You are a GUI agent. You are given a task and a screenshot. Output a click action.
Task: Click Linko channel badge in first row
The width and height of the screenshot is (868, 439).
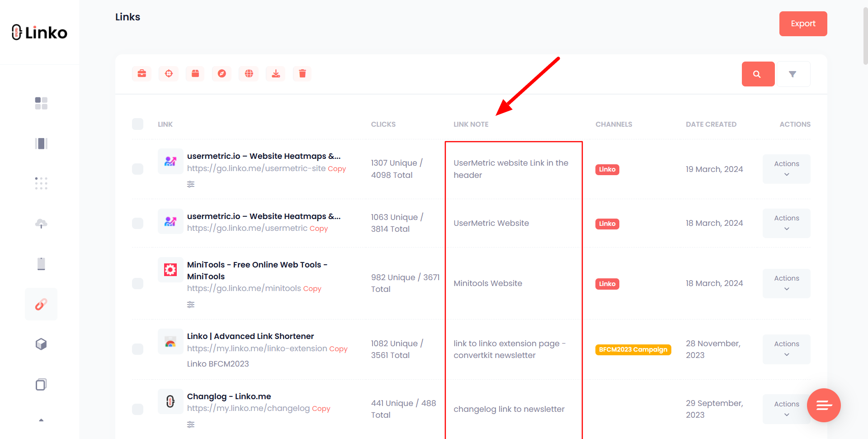click(x=607, y=169)
